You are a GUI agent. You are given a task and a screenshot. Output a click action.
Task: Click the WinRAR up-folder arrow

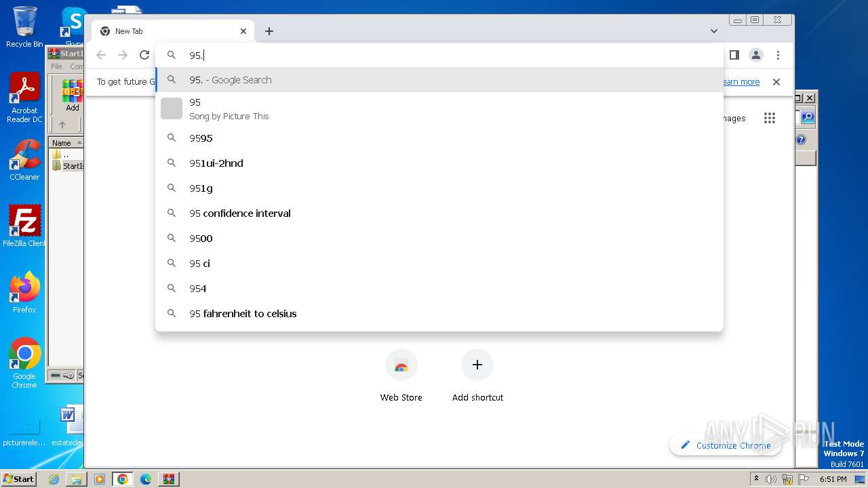click(x=62, y=125)
